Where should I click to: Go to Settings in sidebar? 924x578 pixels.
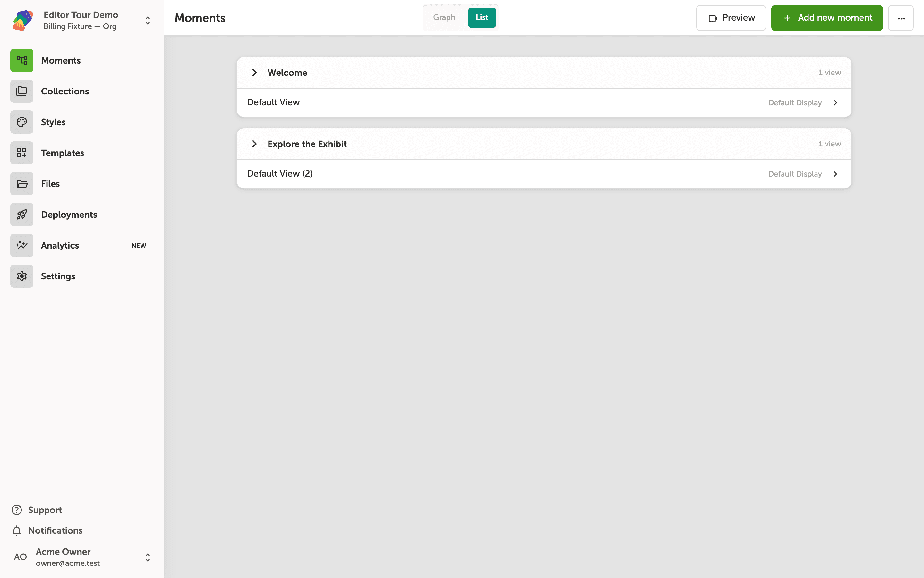[x=58, y=276]
